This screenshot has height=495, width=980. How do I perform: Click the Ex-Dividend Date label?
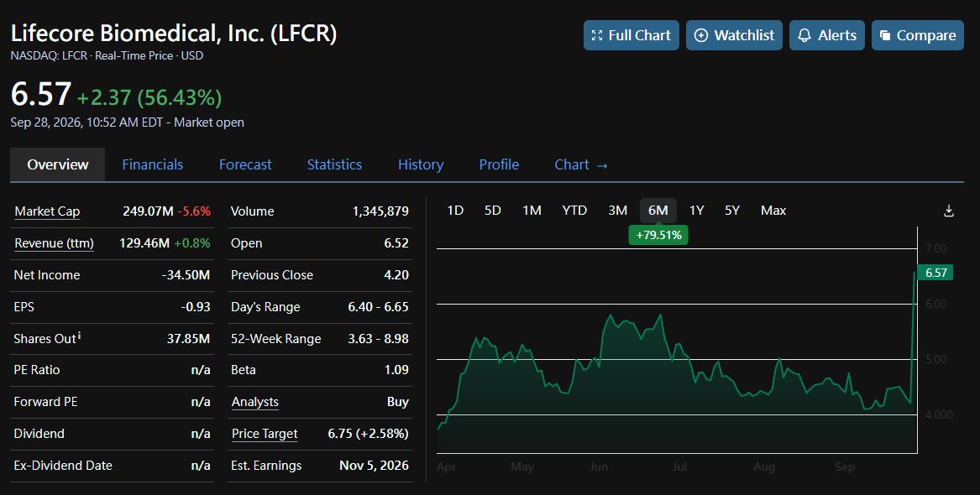[x=63, y=466]
